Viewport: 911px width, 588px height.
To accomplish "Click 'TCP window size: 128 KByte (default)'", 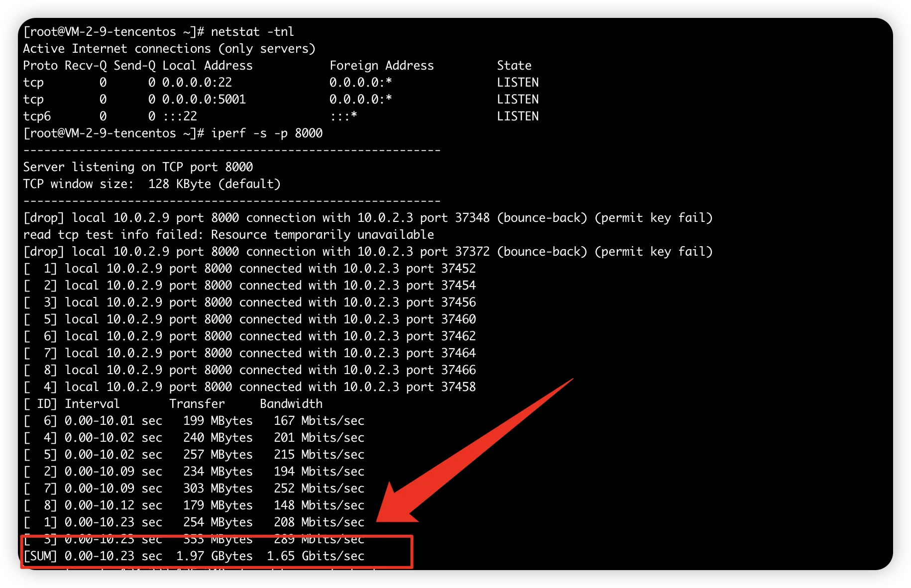I will [x=152, y=184].
